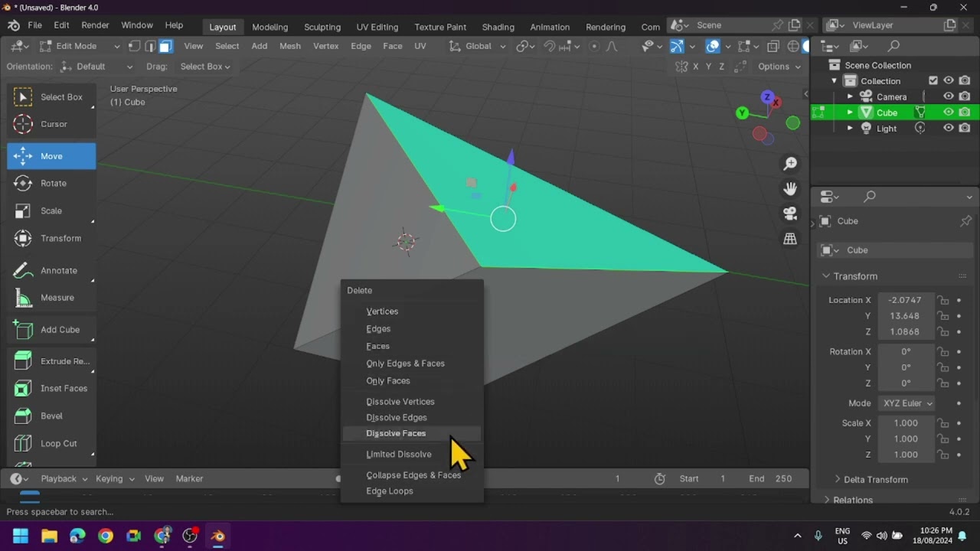
Task: Toggle Rotation X lock
Action: point(943,352)
